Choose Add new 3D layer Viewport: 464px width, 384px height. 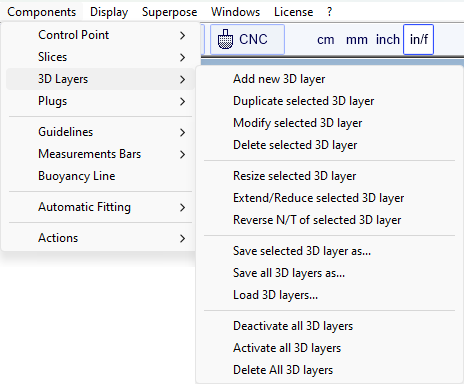point(329,79)
